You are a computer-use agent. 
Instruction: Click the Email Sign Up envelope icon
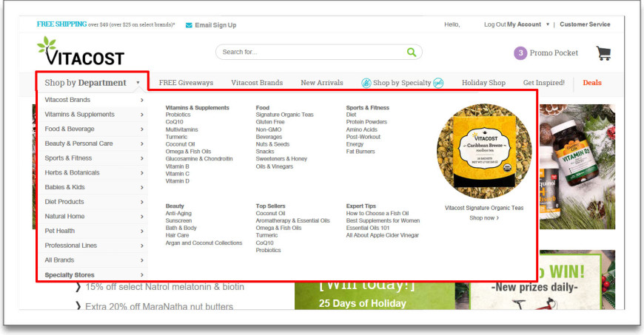pyautogui.click(x=189, y=25)
